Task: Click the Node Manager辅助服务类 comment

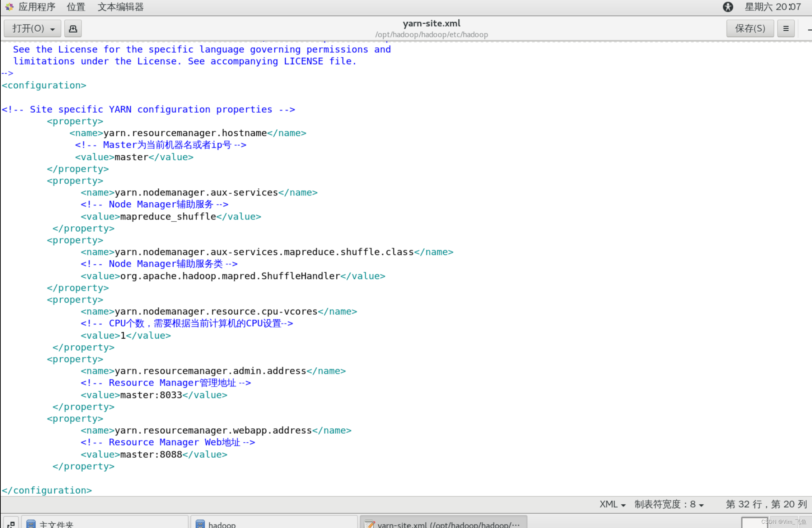Action: [159, 264]
